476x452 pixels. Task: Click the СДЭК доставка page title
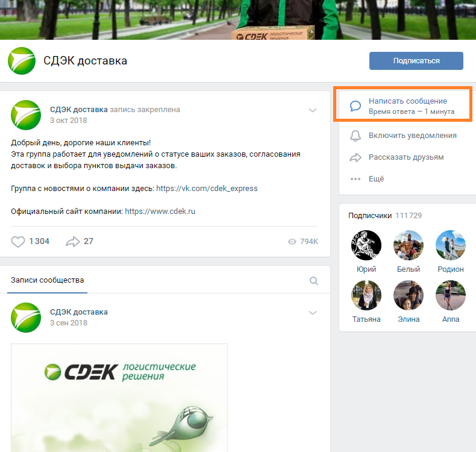click(85, 61)
